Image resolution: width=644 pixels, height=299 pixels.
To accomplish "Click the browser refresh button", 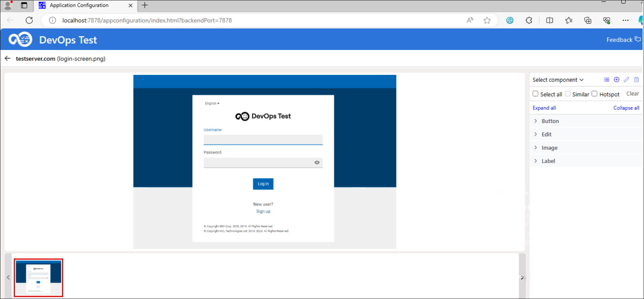I will [29, 20].
